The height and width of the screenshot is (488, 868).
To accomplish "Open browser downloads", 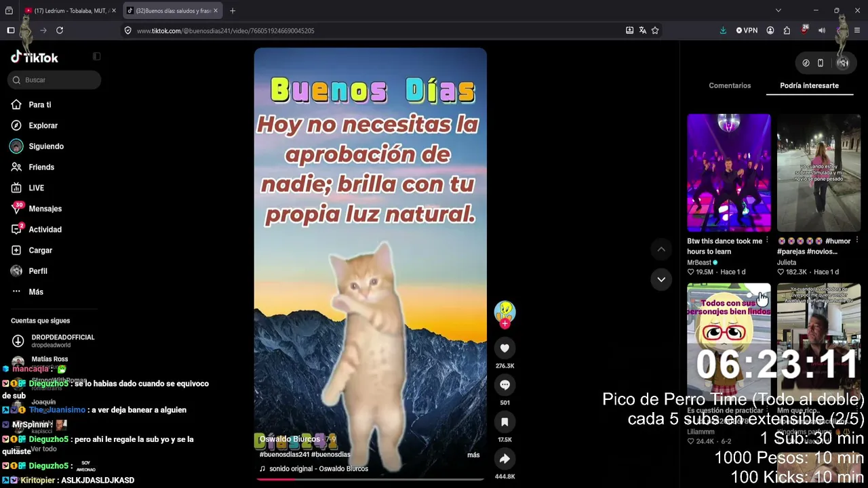I will point(723,30).
